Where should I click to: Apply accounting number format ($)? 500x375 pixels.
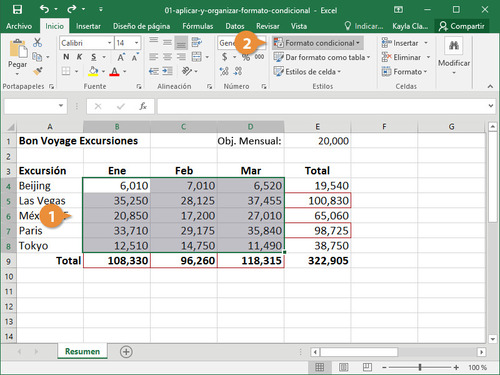pyautogui.click(x=225, y=57)
